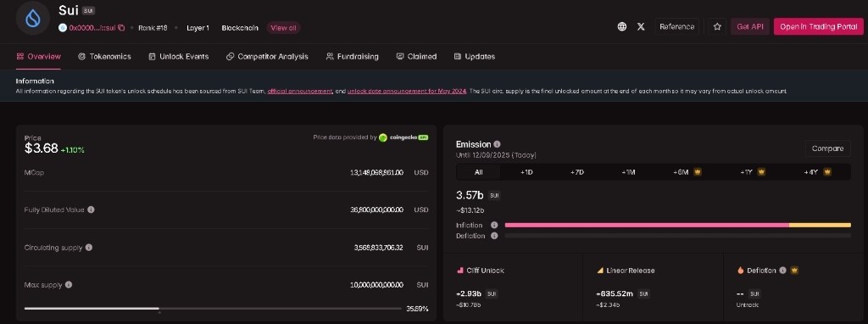Click the Sui droplet logo

coord(33,18)
